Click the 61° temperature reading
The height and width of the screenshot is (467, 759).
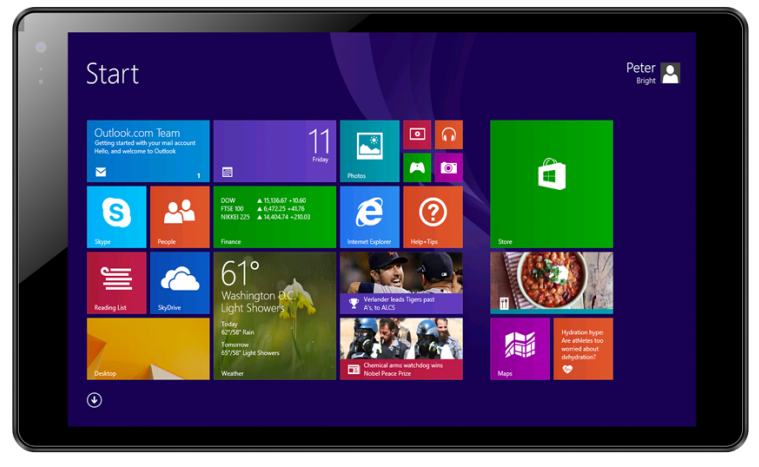(240, 273)
